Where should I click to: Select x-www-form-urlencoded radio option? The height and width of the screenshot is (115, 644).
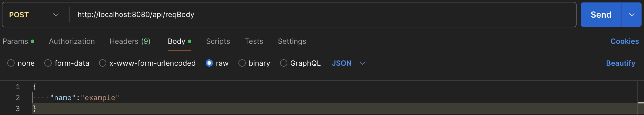[x=103, y=63]
